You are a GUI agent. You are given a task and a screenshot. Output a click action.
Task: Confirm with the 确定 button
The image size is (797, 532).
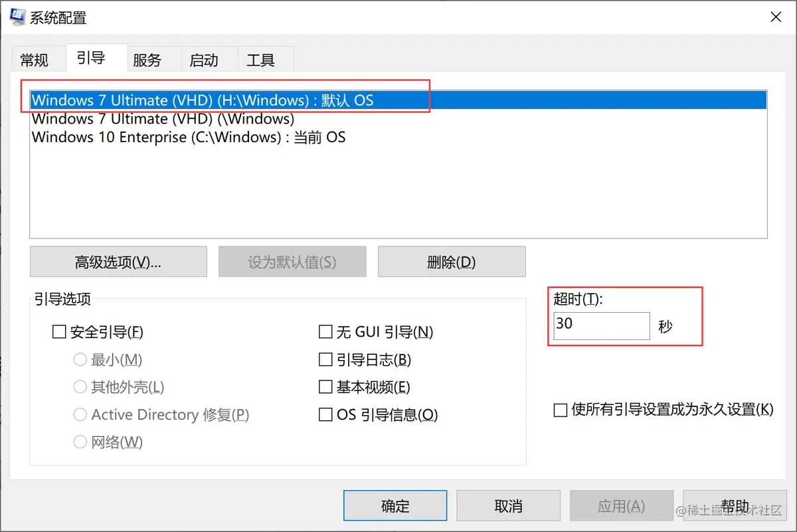coord(395,506)
